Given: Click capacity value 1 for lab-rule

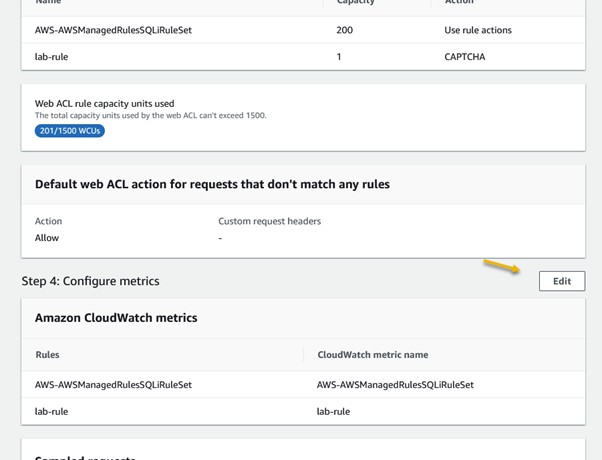Looking at the screenshot, I should click(339, 57).
